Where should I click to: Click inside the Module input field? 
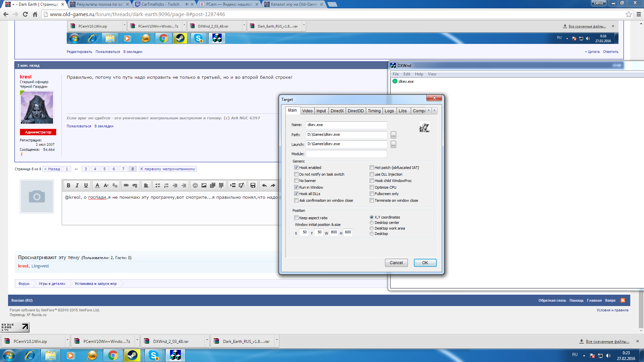[x=346, y=154]
